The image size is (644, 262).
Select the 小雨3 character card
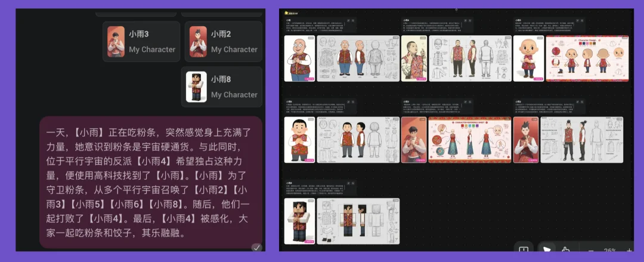pyautogui.click(x=141, y=42)
